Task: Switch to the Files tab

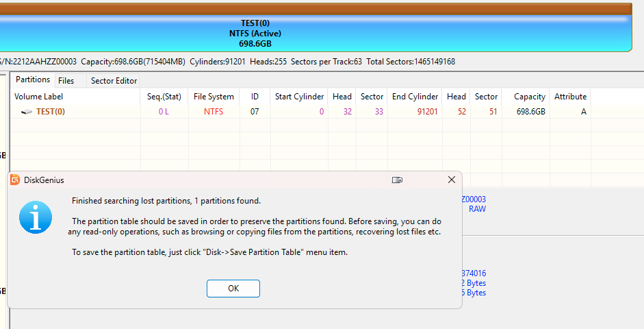Action: coord(66,81)
